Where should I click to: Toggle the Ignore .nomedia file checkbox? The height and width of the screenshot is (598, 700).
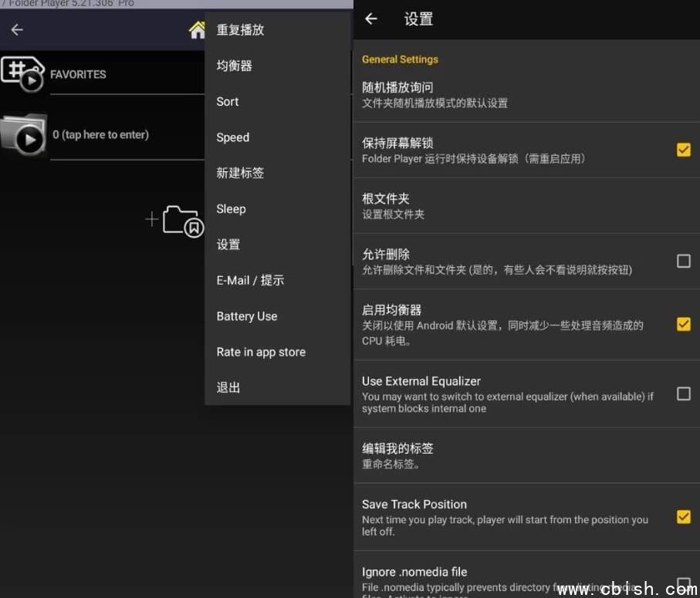click(x=683, y=584)
